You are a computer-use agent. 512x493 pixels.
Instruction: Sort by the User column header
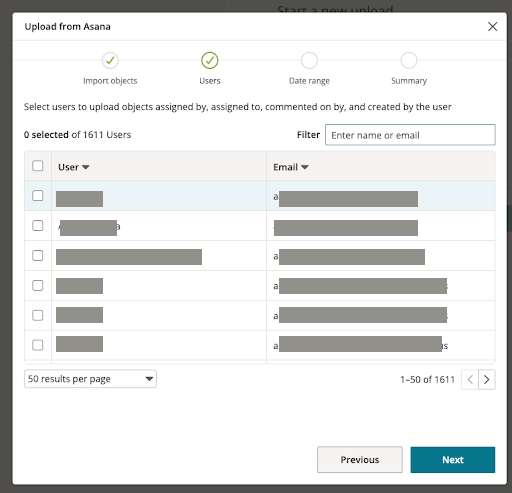tap(74, 167)
